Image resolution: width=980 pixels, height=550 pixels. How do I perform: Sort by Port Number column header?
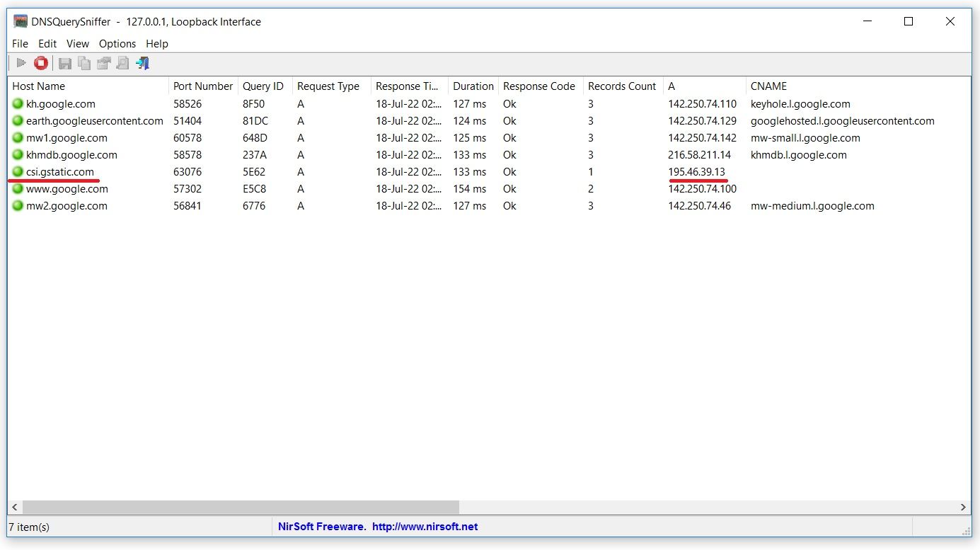[203, 86]
